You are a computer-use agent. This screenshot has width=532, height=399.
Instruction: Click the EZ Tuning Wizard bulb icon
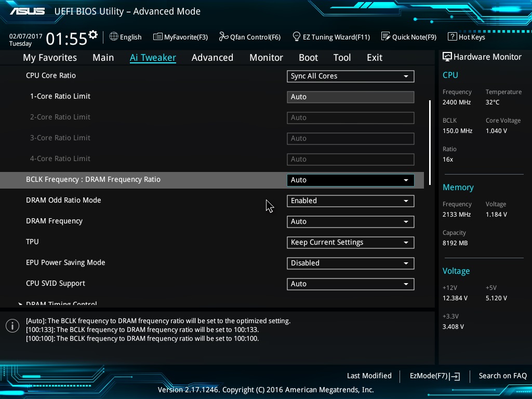(x=296, y=36)
